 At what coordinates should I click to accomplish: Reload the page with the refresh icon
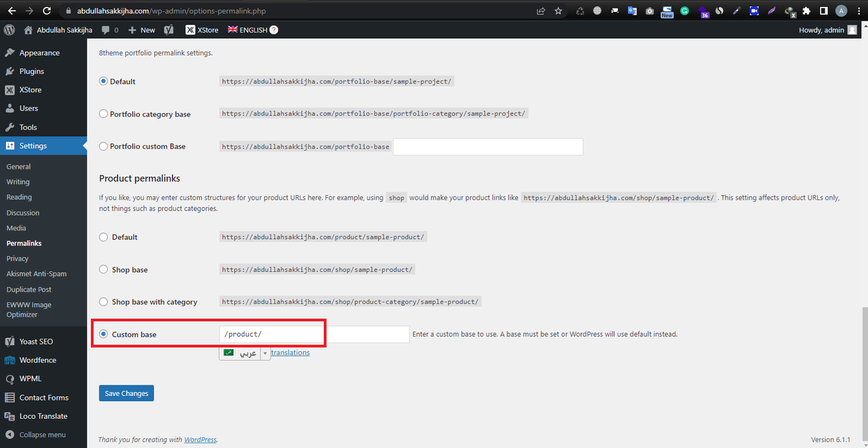coord(47,11)
